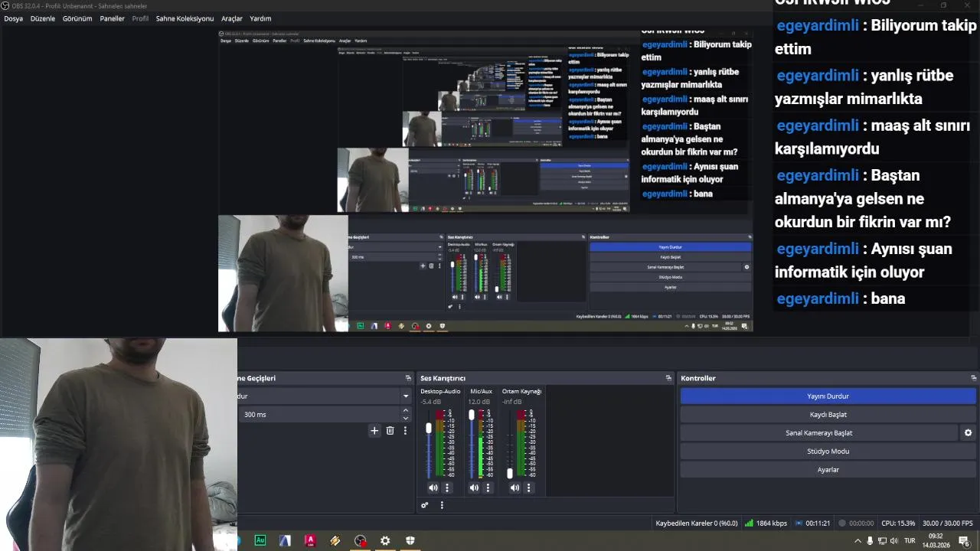Mute the Ortam Kaynağı channel speaker icon
The width and height of the screenshot is (980, 551).
514,487
